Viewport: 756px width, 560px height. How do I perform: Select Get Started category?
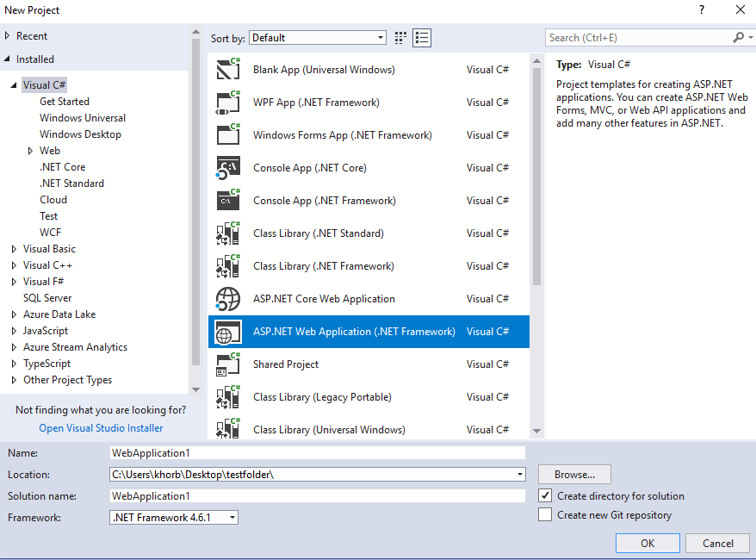point(65,102)
